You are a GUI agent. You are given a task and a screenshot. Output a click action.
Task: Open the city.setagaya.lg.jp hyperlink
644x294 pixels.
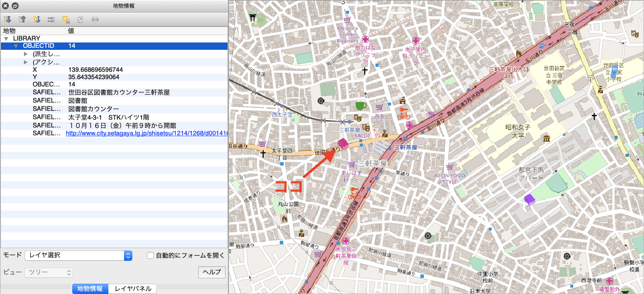[x=146, y=133]
